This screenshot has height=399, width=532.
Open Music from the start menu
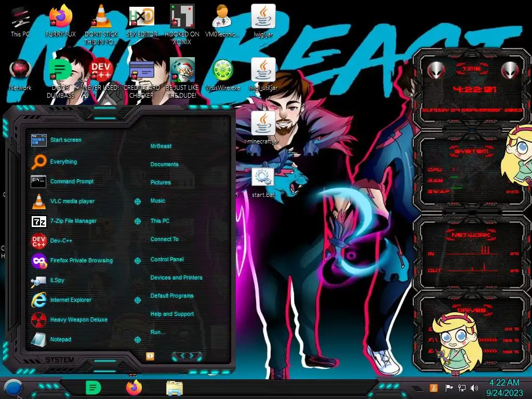coord(158,201)
